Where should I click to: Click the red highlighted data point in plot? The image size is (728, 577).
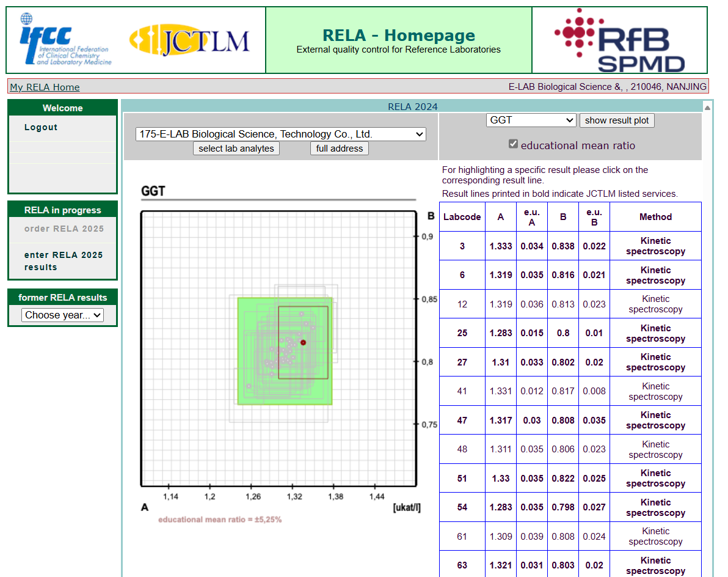click(x=303, y=343)
